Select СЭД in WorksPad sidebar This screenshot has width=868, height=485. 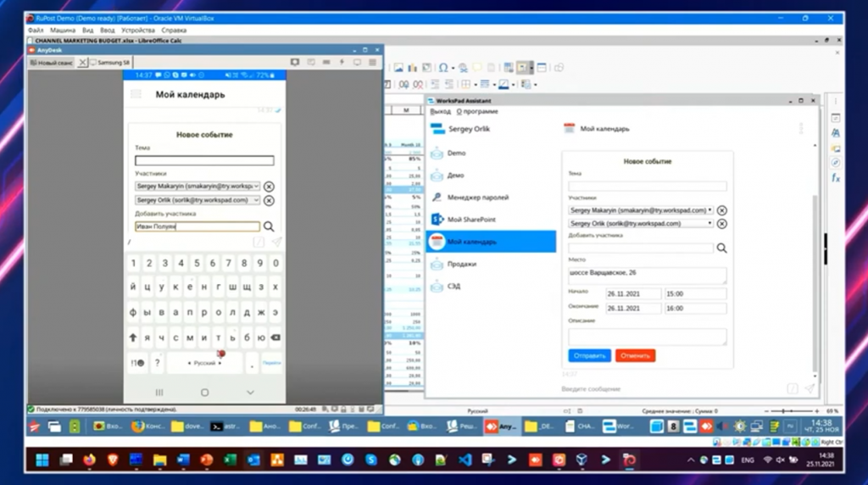(x=491, y=287)
